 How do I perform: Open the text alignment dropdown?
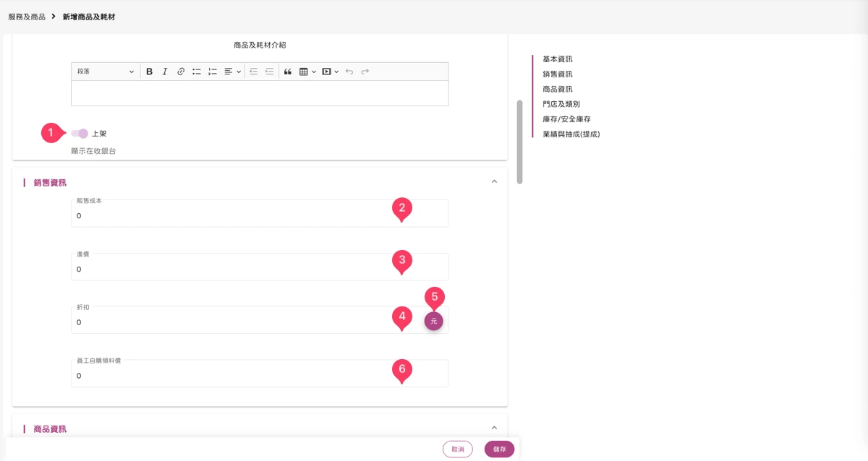(232, 72)
